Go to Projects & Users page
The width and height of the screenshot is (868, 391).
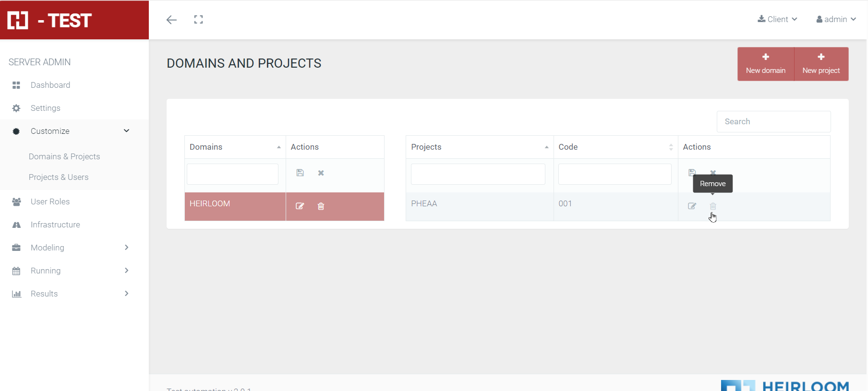59,177
